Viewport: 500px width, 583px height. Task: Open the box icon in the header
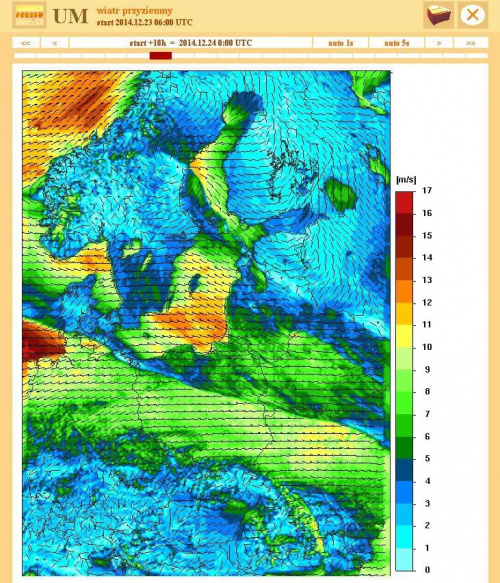(438, 15)
